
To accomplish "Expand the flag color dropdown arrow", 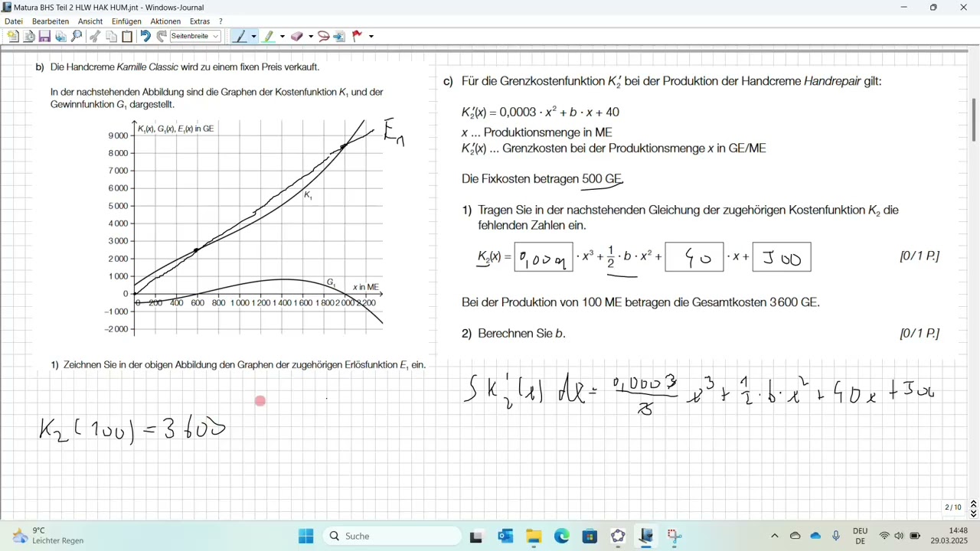I will (371, 36).
